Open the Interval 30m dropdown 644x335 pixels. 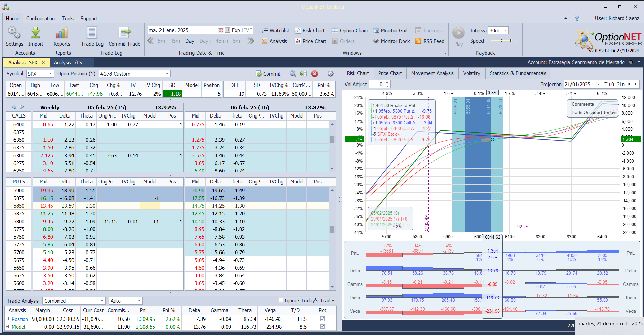click(x=505, y=31)
